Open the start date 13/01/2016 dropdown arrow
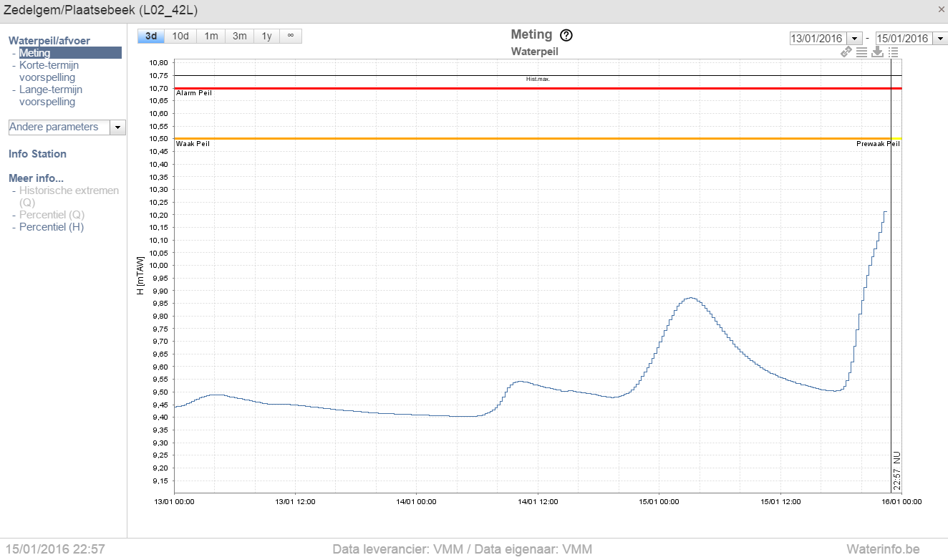 [855, 39]
